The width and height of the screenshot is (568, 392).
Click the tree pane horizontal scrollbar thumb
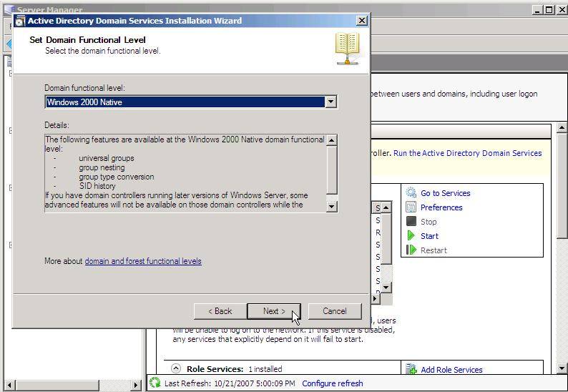tap(57, 385)
